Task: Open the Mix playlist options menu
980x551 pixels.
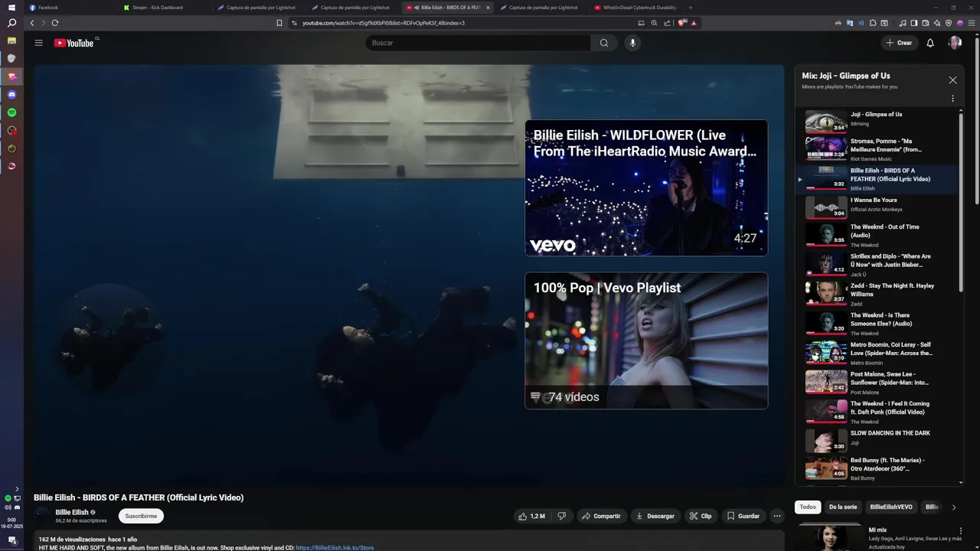Action: (952, 99)
